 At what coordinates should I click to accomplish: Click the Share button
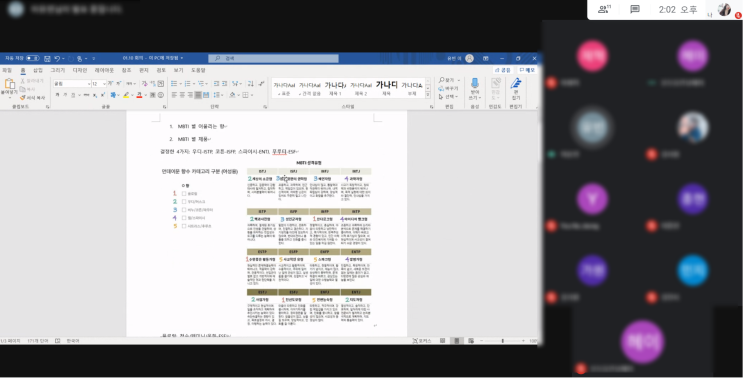click(503, 70)
